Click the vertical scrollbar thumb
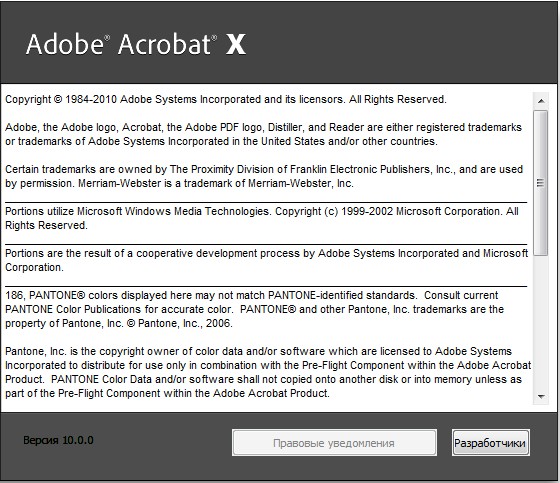Viewport: 560px width, 483px height. [541, 183]
